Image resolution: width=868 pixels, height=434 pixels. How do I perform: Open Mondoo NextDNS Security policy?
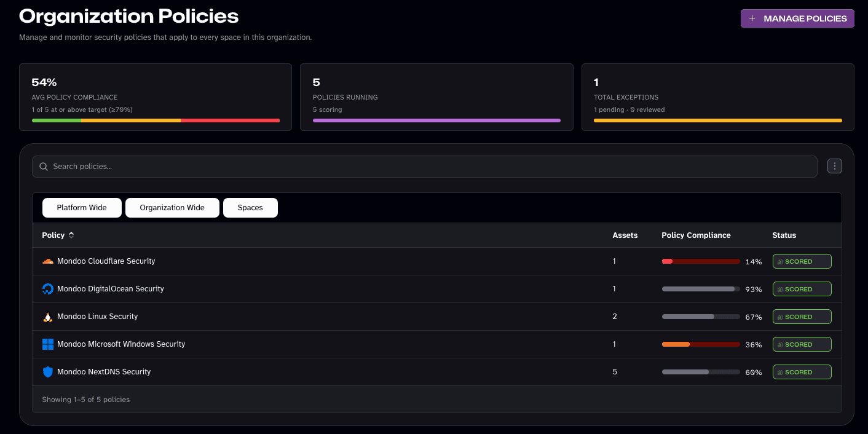click(104, 372)
